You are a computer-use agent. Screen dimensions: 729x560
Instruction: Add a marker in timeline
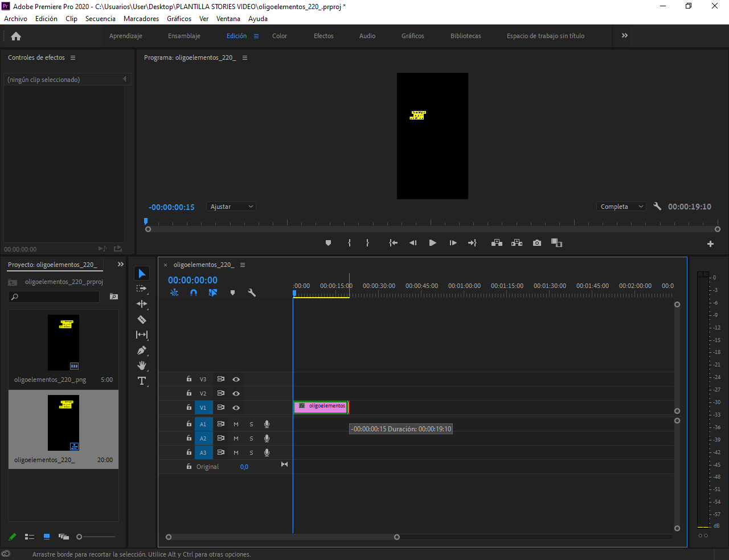232,293
